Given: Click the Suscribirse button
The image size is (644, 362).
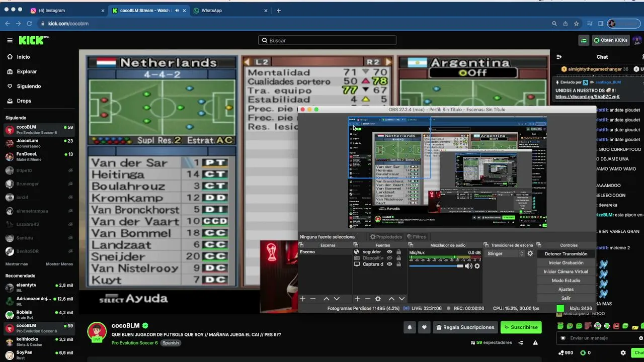Looking at the screenshot, I should (x=521, y=327).
